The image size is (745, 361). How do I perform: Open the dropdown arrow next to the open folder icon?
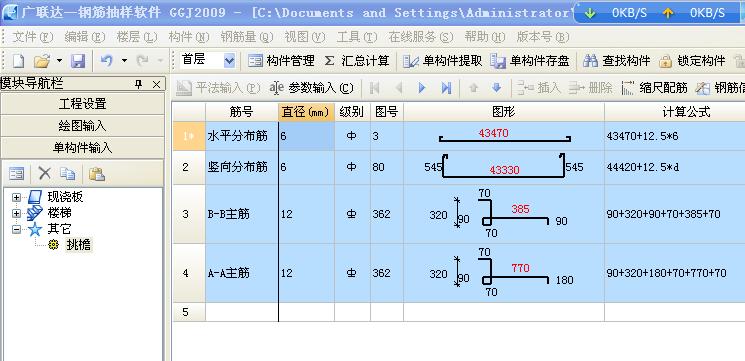coord(59,61)
